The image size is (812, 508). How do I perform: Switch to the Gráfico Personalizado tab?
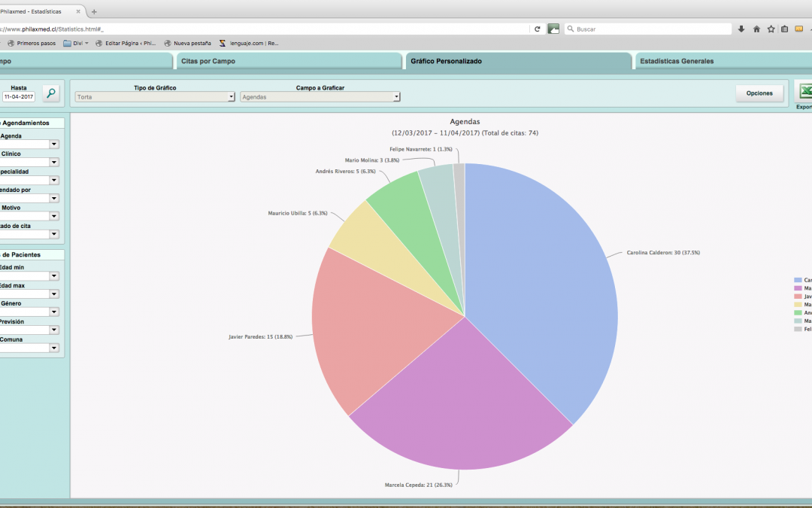(x=518, y=61)
